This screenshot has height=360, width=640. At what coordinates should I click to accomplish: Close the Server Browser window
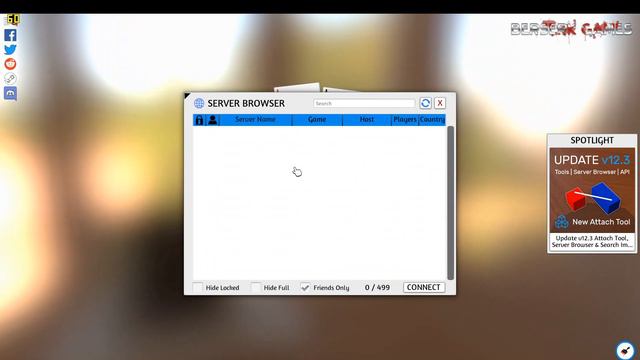tap(440, 103)
